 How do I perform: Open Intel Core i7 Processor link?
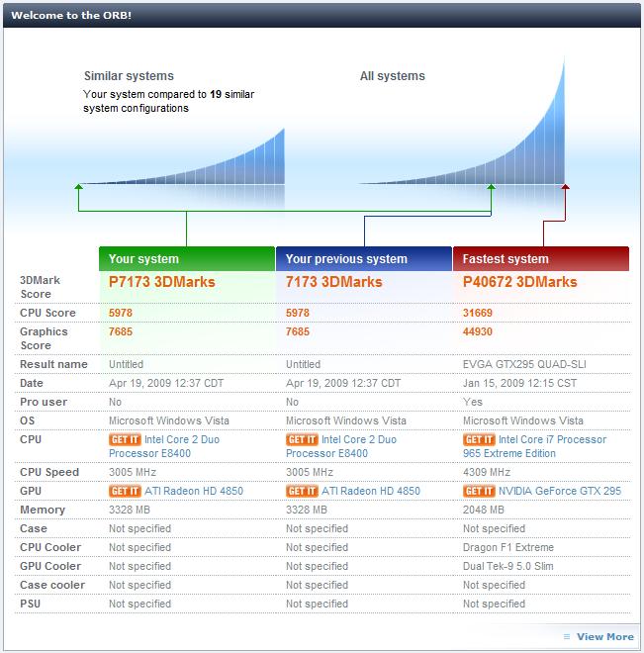(x=535, y=446)
